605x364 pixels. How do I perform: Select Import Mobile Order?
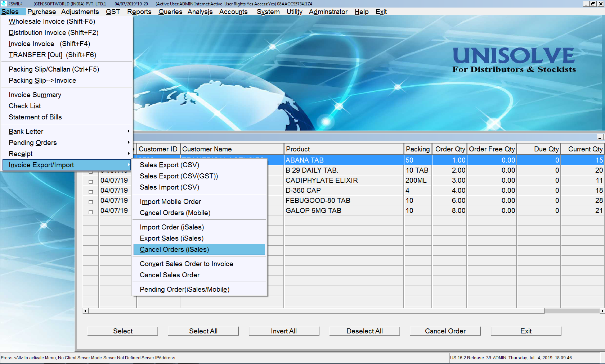(x=200, y=201)
